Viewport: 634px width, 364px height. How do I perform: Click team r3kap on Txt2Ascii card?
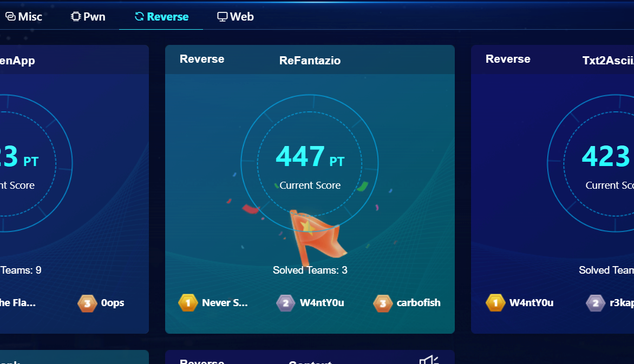coord(622,302)
